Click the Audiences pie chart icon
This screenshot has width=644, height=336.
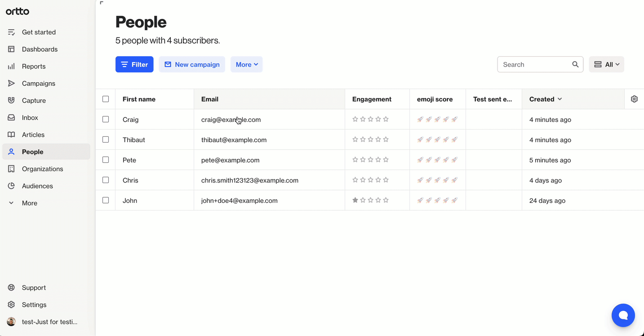11,186
